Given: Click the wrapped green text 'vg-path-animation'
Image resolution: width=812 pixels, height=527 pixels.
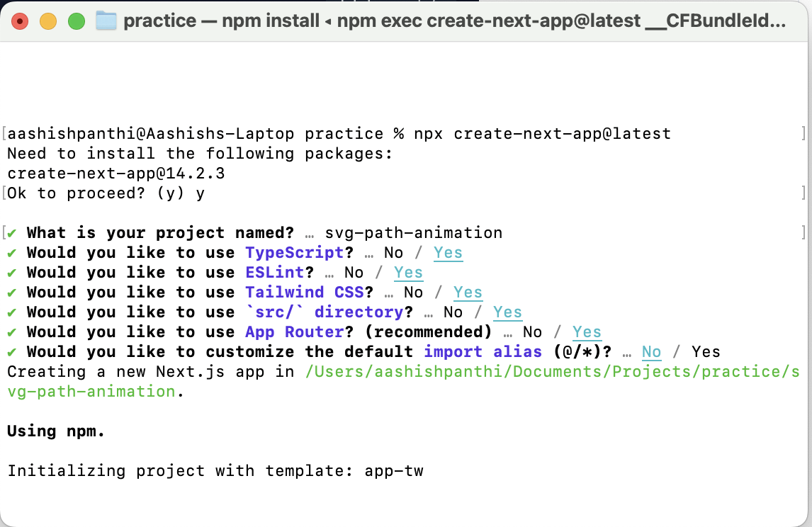Looking at the screenshot, I should [91, 392].
